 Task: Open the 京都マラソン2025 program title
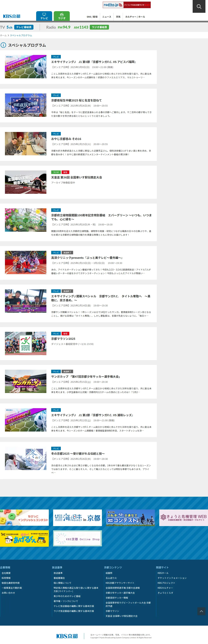pos(63,339)
